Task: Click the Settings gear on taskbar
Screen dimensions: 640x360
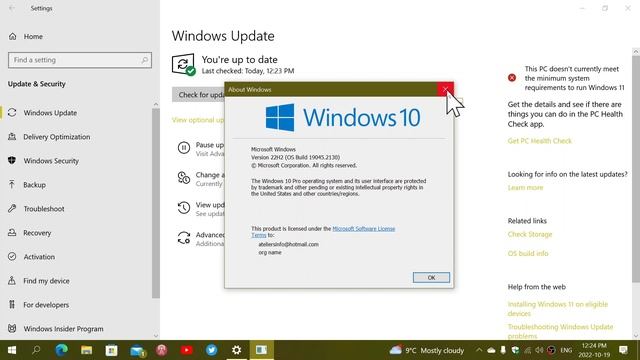Action: 236,350
